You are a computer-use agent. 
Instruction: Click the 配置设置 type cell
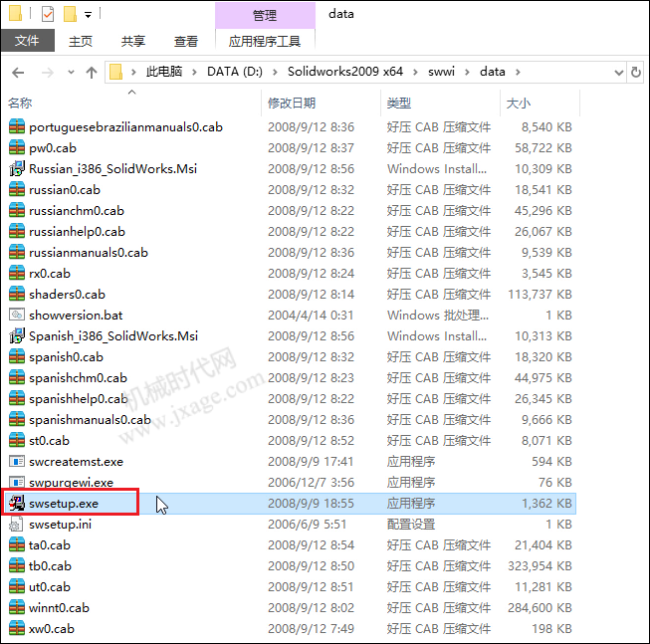(411, 525)
